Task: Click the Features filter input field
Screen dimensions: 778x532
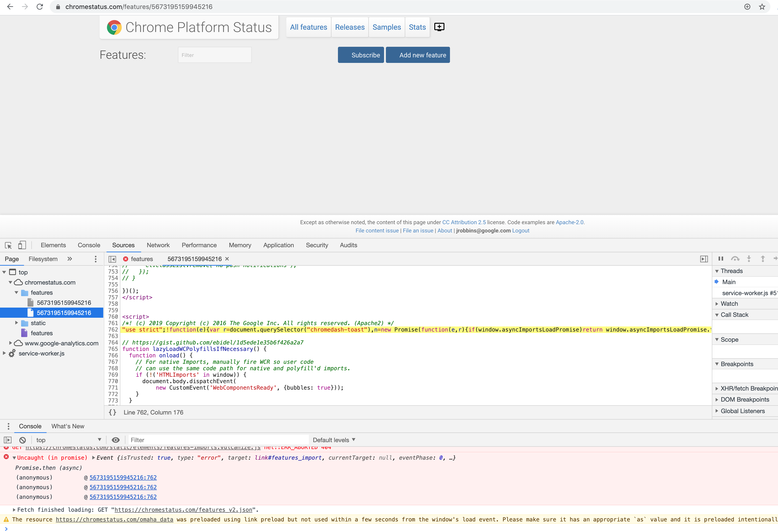Action: (x=215, y=55)
